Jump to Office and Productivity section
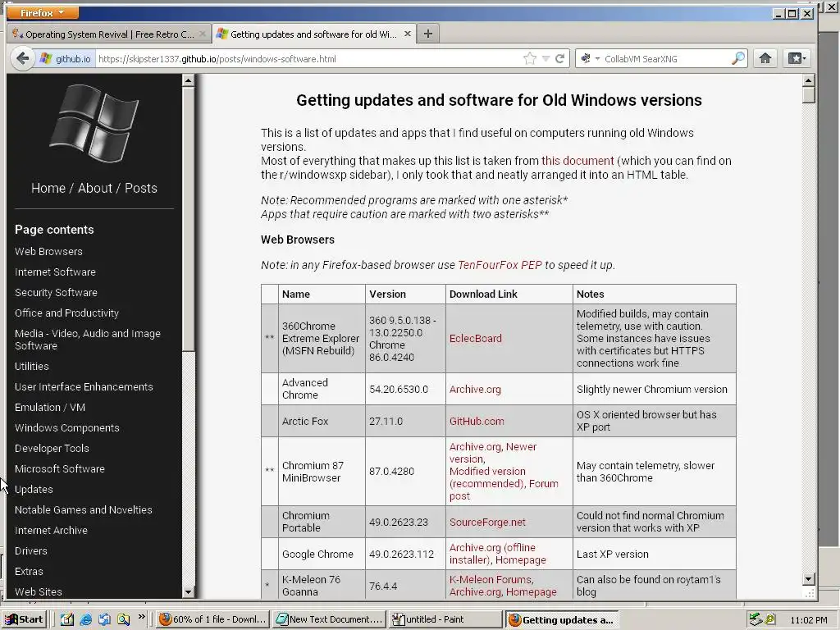 (x=67, y=313)
